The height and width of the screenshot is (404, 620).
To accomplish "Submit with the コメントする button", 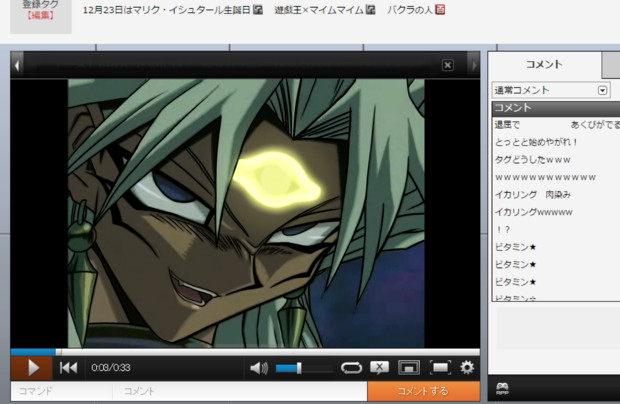I will click(x=423, y=391).
